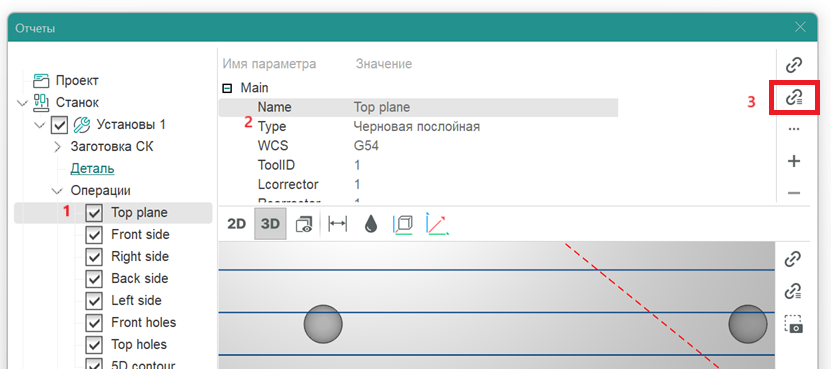Add a parameter with the plus button
This screenshot has width=831, height=389.
[x=793, y=161]
